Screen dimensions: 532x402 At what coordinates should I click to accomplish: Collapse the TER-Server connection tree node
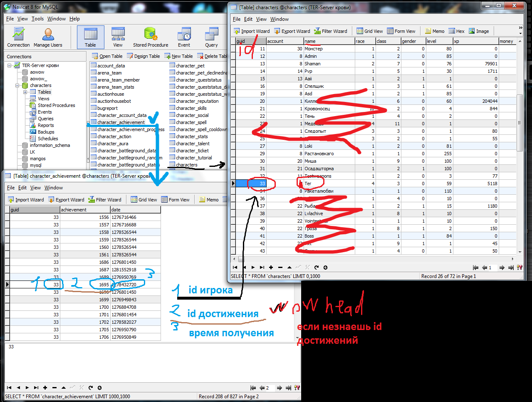point(10,65)
